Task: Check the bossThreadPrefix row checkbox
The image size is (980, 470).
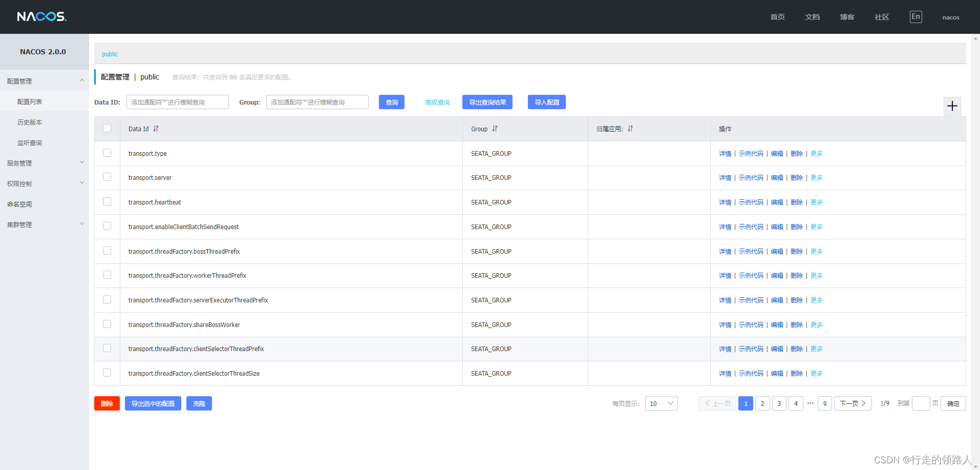Action: [x=107, y=251]
